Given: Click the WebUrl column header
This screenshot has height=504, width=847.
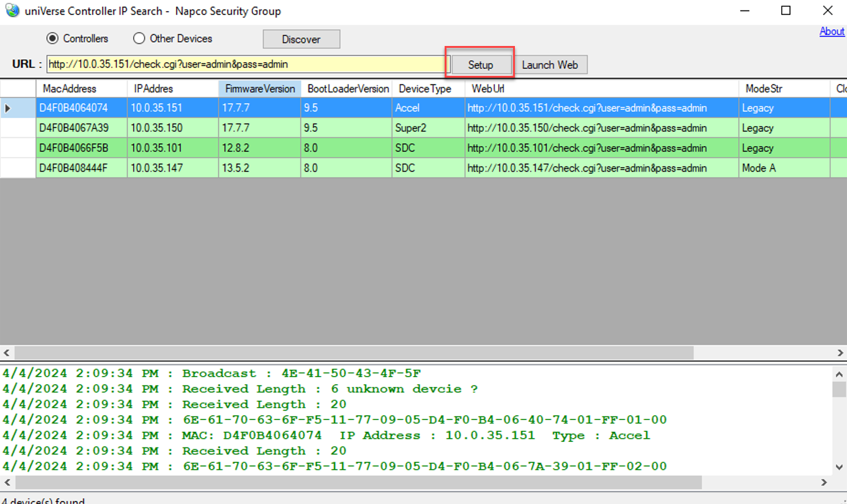Looking at the screenshot, I should click(x=488, y=89).
